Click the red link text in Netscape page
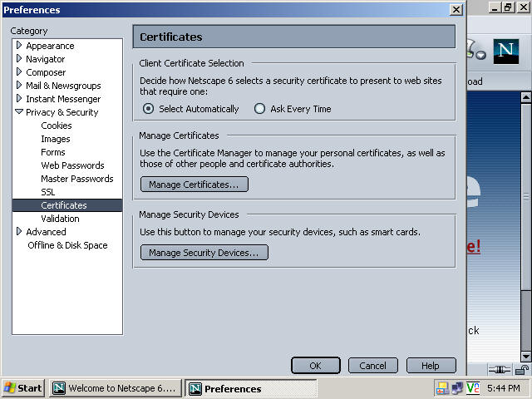The width and height of the screenshot is (532, 399). (474, 246)
